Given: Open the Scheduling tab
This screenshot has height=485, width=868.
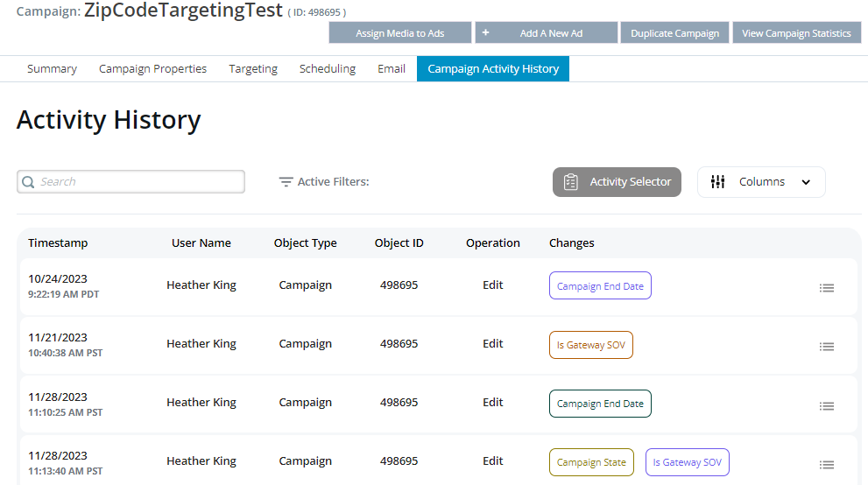Looking at the screenshot, I should [x=328, y=69].
